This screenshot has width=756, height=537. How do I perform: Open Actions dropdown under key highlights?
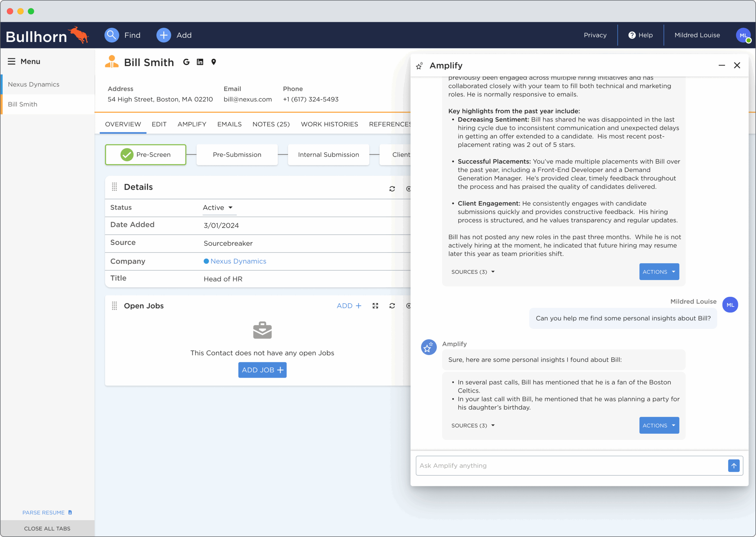point(659,271)
